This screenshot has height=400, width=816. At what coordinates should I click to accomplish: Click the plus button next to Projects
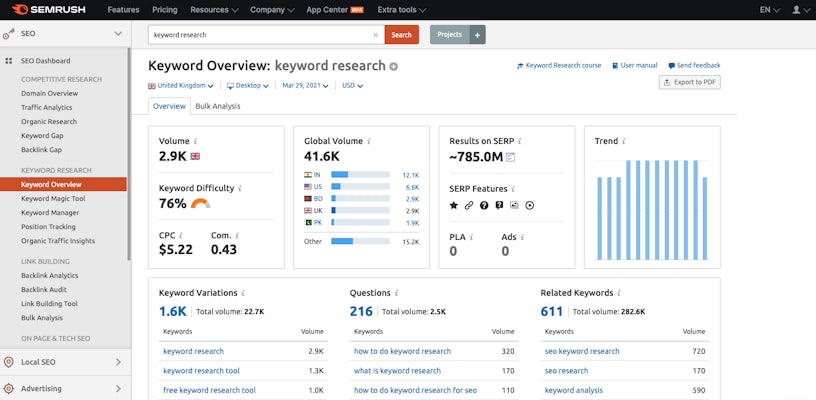point(478,35)
